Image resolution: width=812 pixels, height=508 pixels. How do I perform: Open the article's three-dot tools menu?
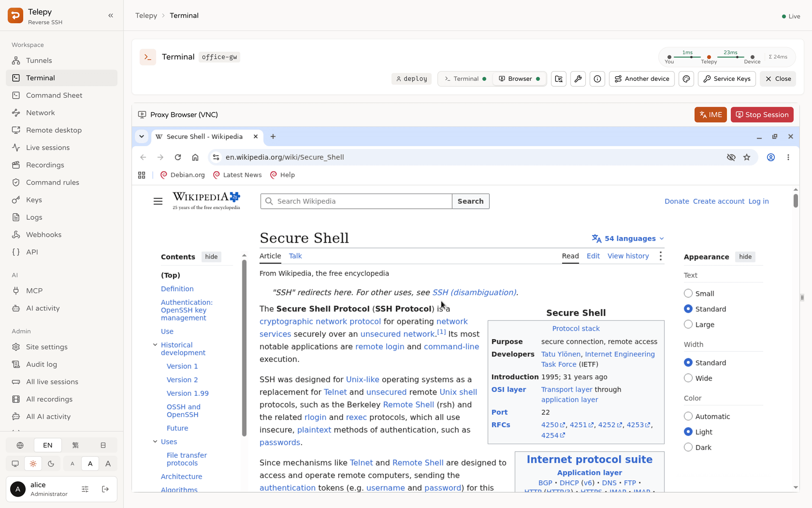(x=661, y=256)
